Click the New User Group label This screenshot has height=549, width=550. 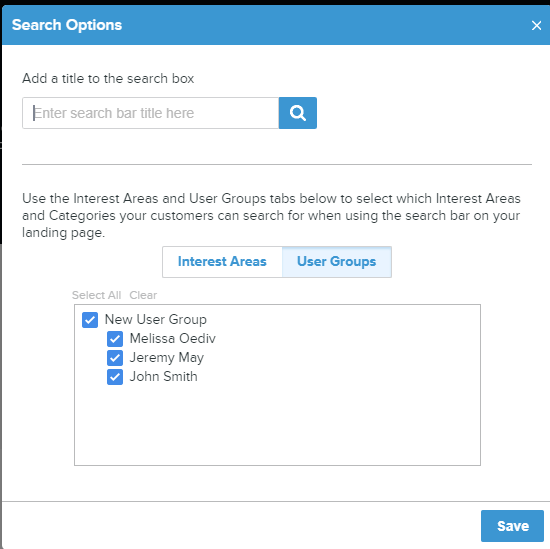(156, 320)
